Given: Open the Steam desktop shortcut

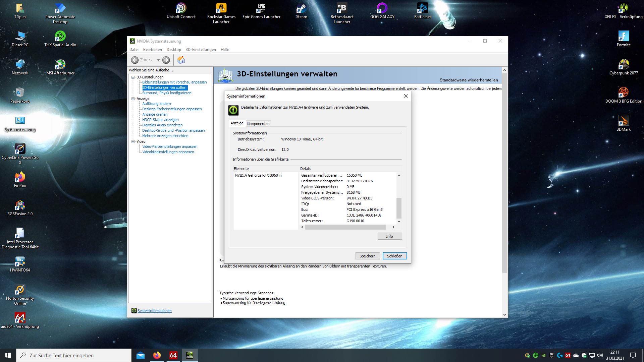Looking at the screenshot, I should coord(301,8).
